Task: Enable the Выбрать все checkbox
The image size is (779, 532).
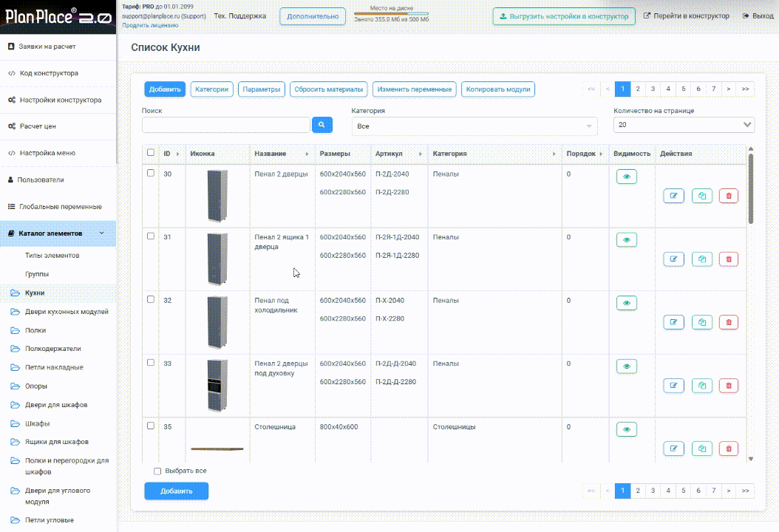Action: [x=157, y=471]
